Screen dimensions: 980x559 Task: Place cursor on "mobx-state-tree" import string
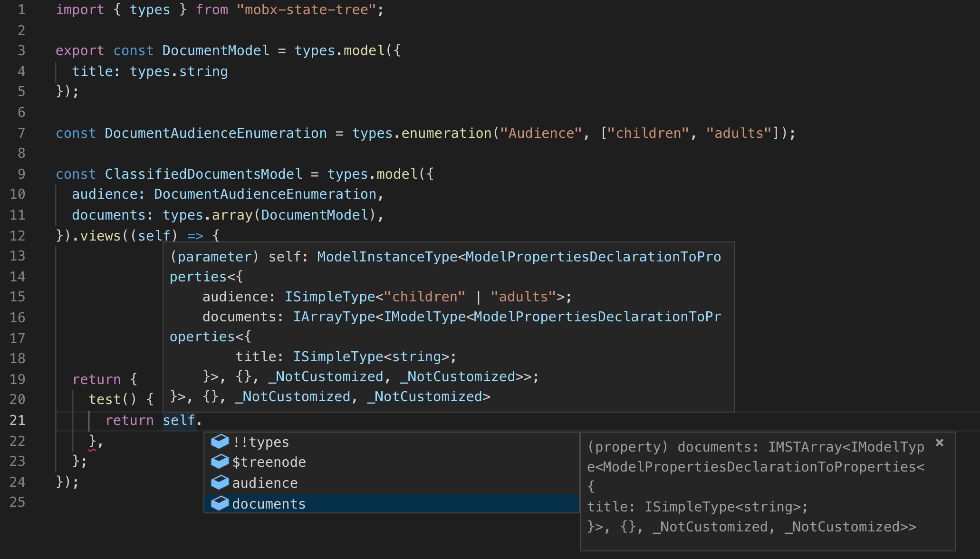[x=307, y=10]
